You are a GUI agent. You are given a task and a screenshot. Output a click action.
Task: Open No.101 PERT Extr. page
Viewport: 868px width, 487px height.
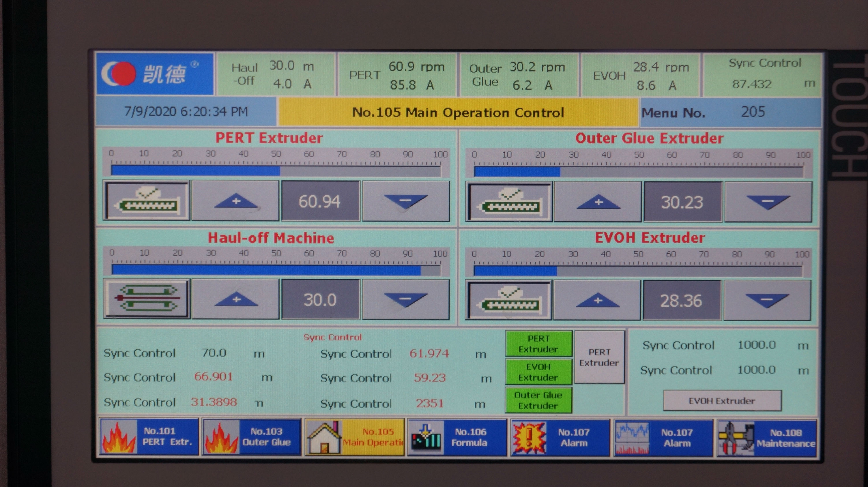point(149,437)
